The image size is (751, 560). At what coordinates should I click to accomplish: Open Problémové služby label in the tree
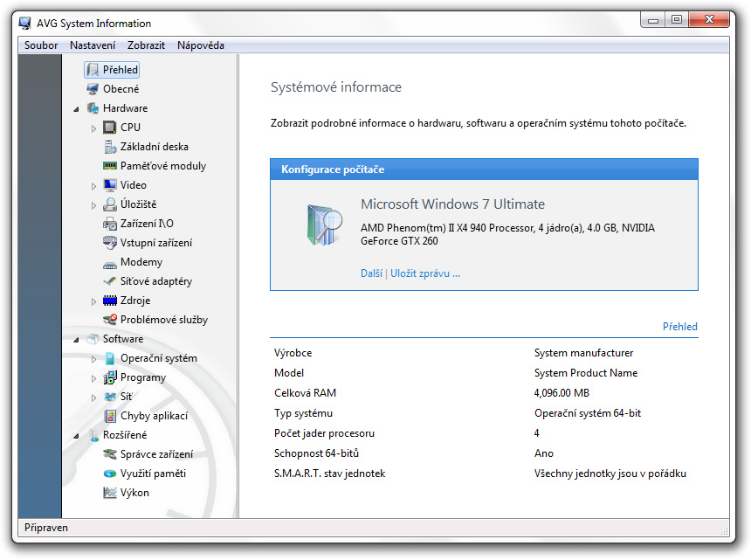coord(164,320)
